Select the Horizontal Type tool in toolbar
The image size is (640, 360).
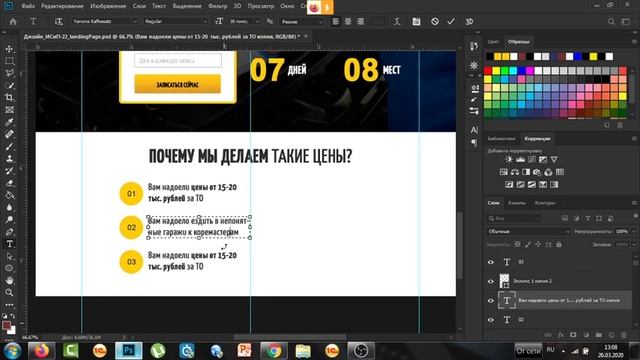click(x=9, y=244)
